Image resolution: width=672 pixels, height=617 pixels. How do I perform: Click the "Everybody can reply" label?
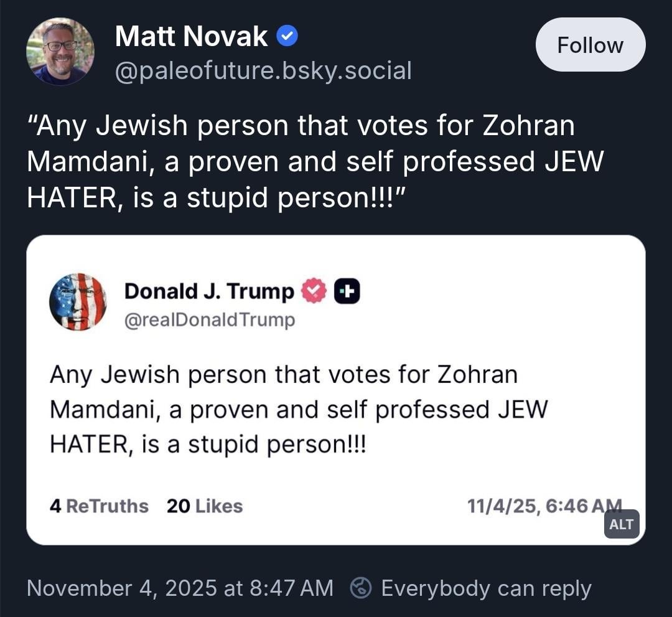(x=486, y=588)
